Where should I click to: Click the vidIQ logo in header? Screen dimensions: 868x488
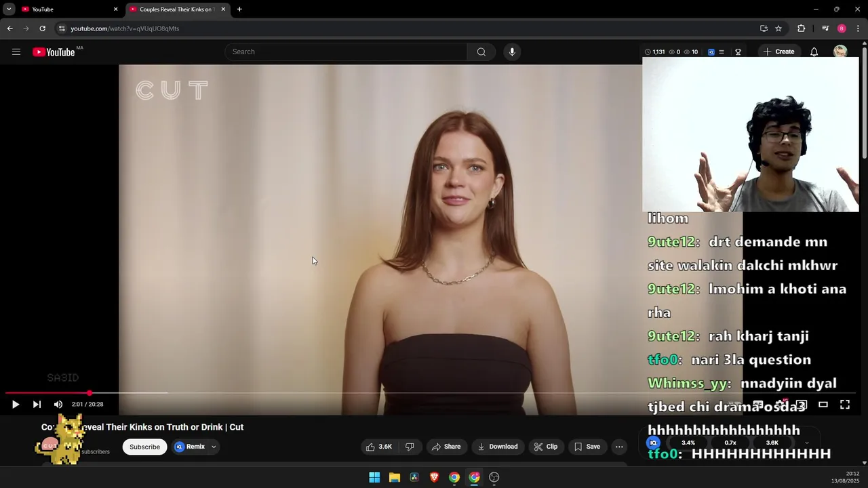(711, 52)
